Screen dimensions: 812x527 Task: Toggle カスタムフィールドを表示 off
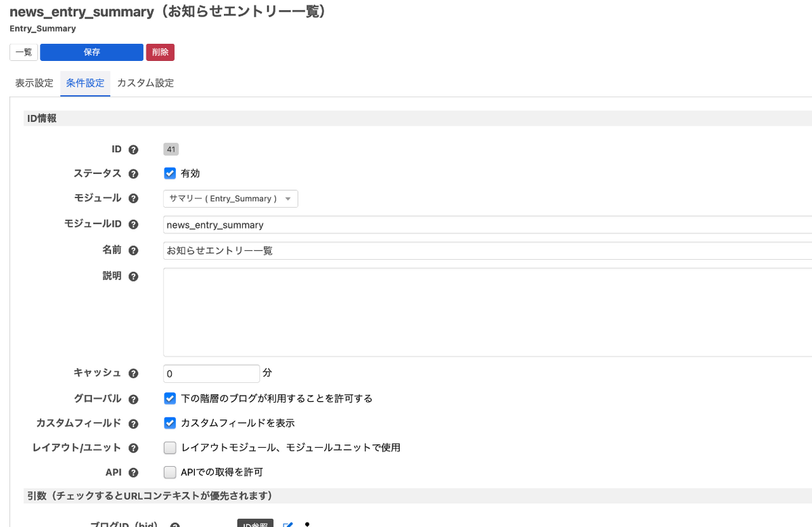(171, 422)
